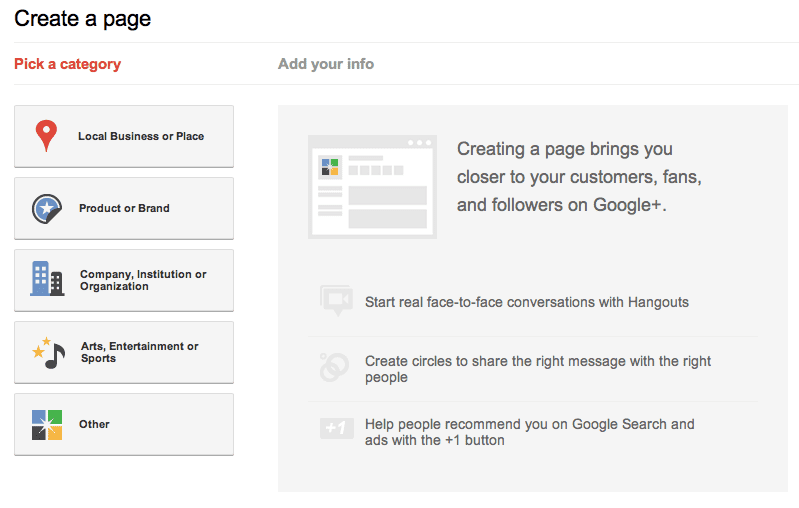Click 'Start real face-to-face conversations with Hangouts'
This screenshot has height=508, width=799.
(527, 302)
